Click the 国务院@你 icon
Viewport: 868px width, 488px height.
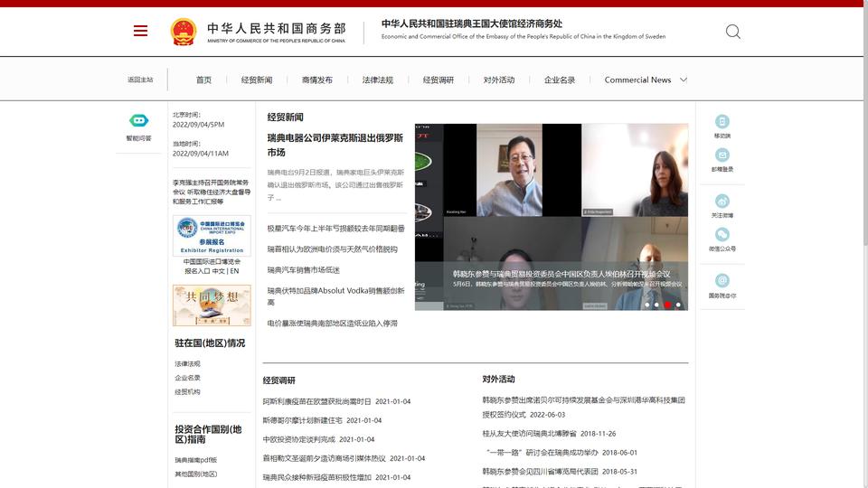pyautogui.click(x=722, y=280)
